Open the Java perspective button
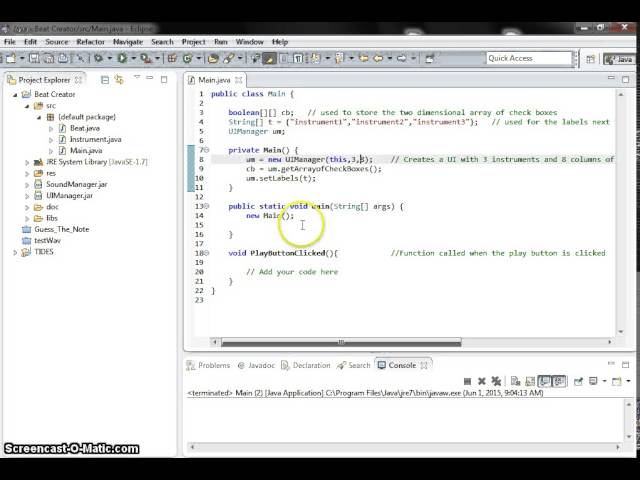This screenshot has width=640, height=480. coord(619,59)
